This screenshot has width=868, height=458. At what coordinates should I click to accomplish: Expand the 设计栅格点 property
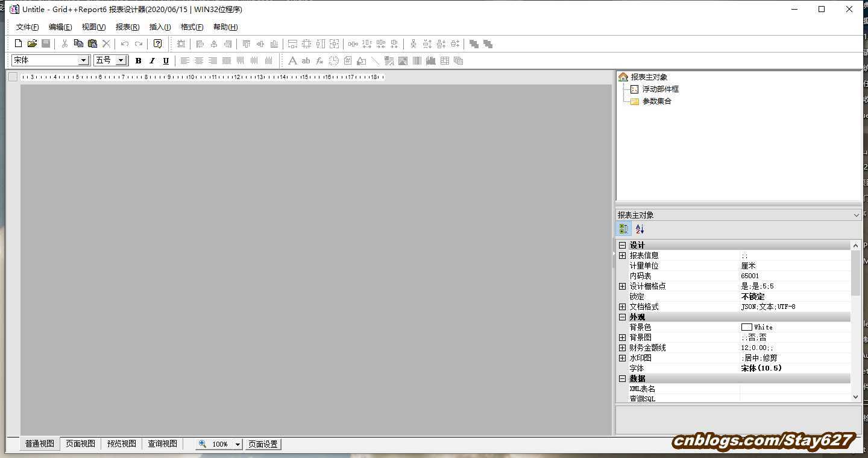coord(623,286)
